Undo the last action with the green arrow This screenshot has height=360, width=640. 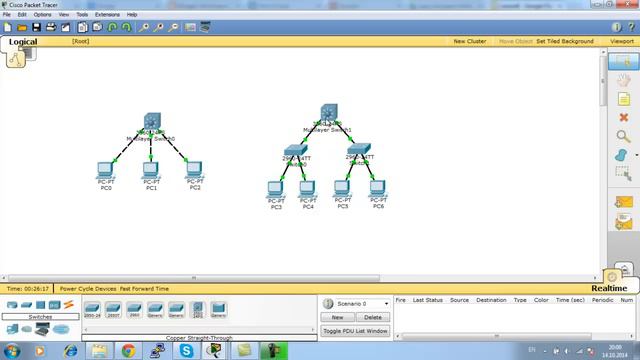click(x=112, y=27)
